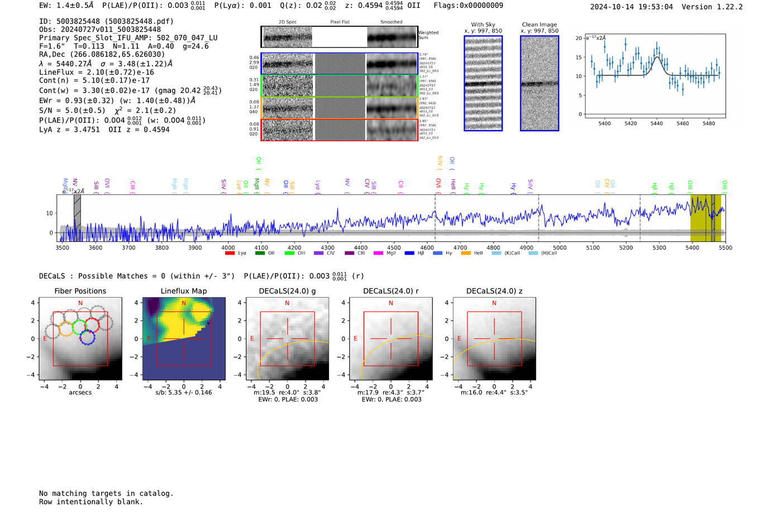Open the DECaLS(24.0) r image
The width and height of the screenshot is (782, 532).
coord(391,339)
